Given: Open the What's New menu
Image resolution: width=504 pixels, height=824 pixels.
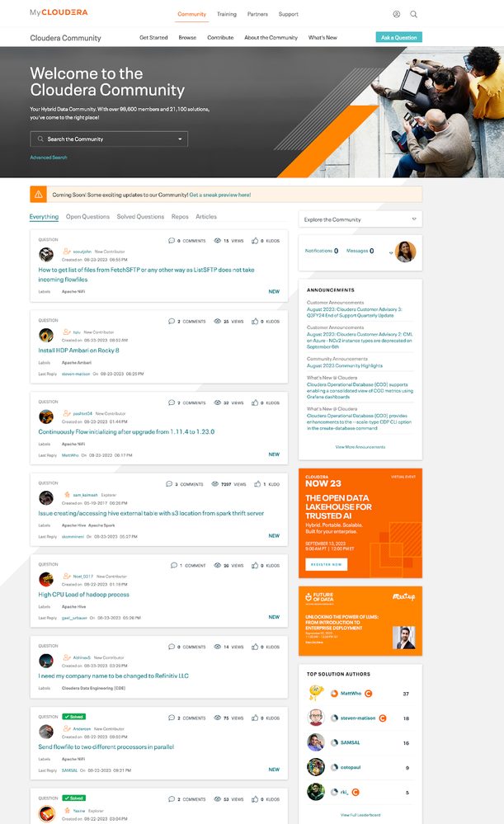Looking at the screenshot, I should (323, 38).
